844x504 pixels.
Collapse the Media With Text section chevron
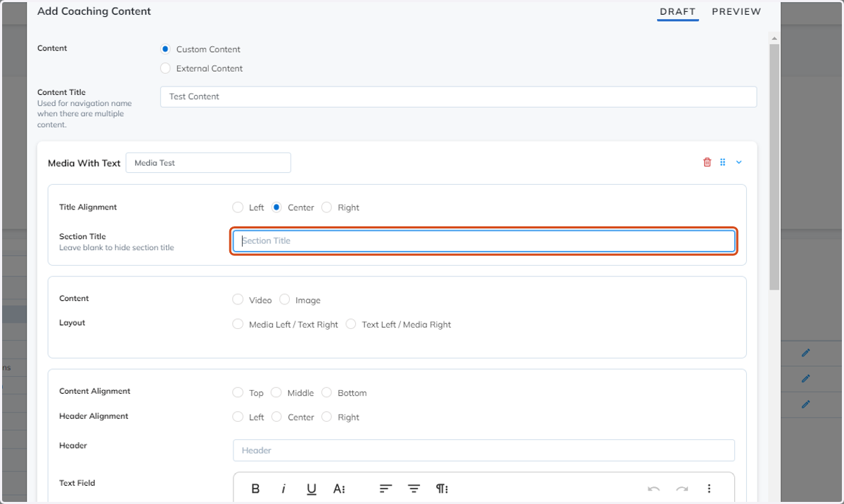point(739,162)
